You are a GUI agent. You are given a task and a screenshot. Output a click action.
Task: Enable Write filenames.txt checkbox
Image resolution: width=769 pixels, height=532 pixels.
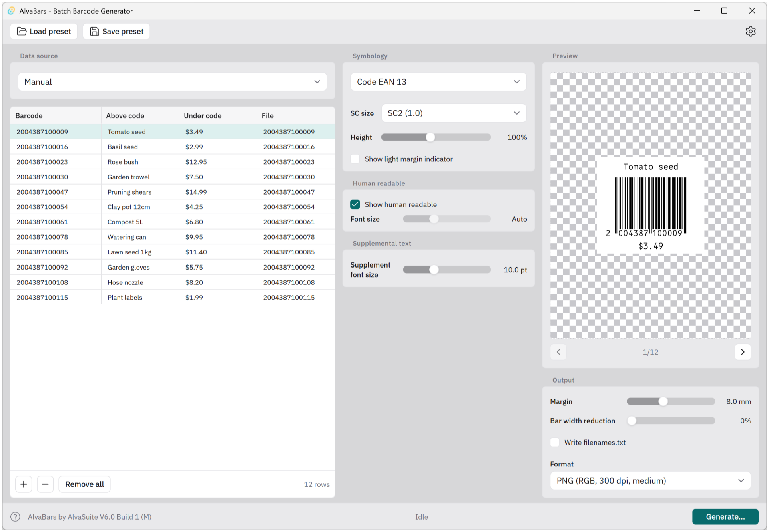(x=555, y=442)
